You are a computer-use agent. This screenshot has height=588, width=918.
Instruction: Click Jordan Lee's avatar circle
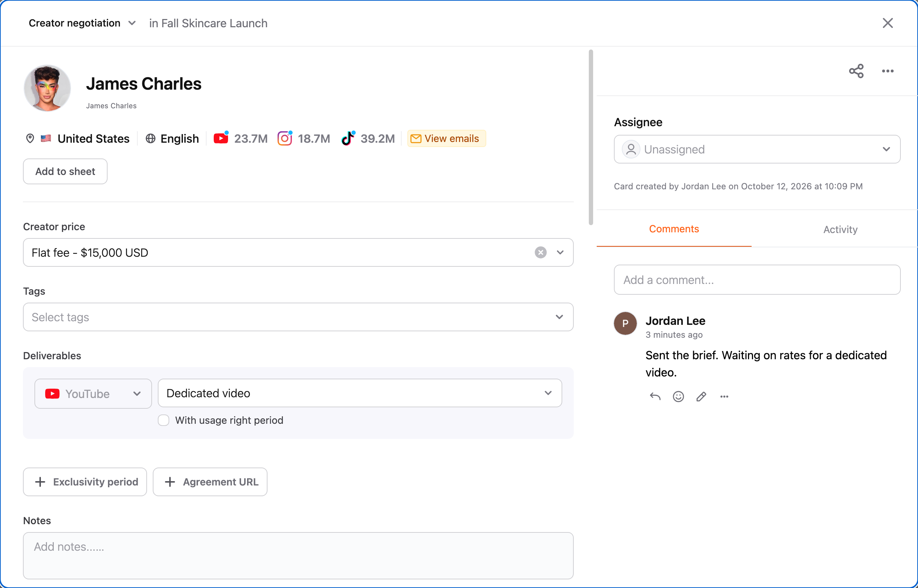(625, 323)
